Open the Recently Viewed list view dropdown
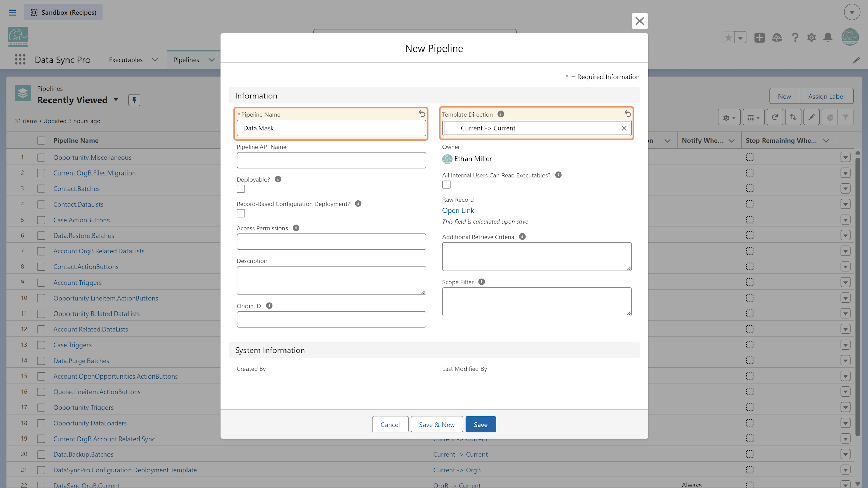Screen dimensions: 868x488 pos(116,100)
